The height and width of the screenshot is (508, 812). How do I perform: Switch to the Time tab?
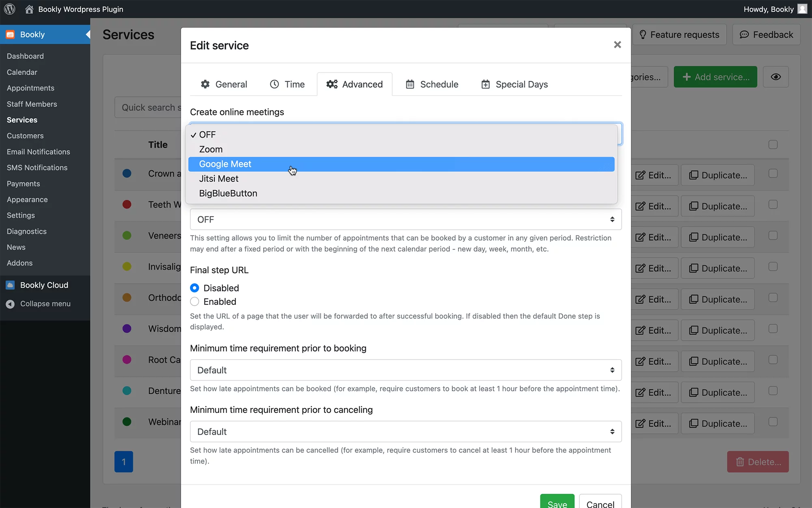pyautogui.click(x=287, y=84)
